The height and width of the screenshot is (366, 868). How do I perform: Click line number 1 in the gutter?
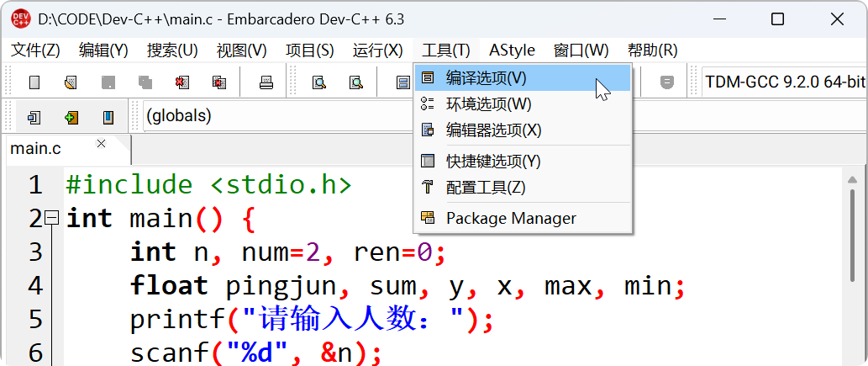(x=35, y=184)
